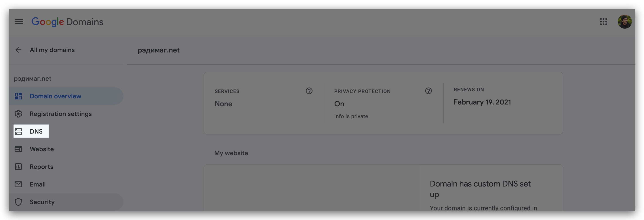Click the account profile avatar
644x220 pixels.
pyautogui.click(x=624, y=22)
